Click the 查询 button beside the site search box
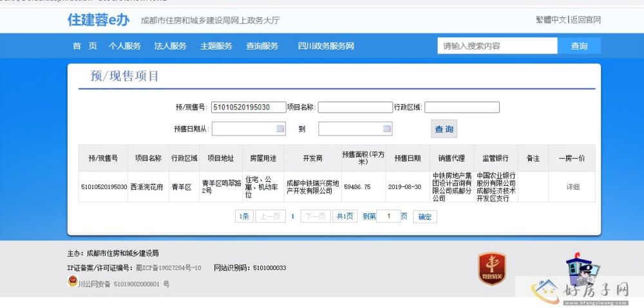Screen dimensions: 644x308 579,46
